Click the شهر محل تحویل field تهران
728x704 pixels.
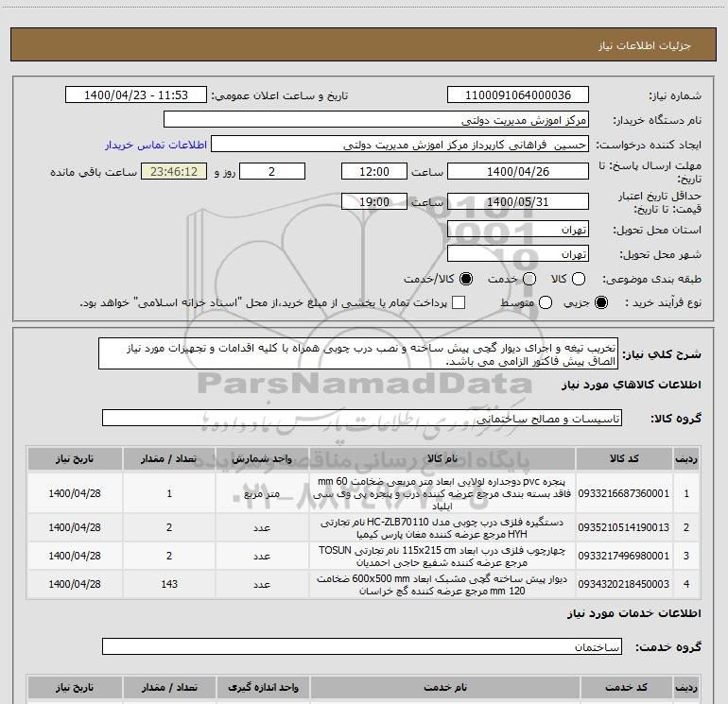click(518, 254)
